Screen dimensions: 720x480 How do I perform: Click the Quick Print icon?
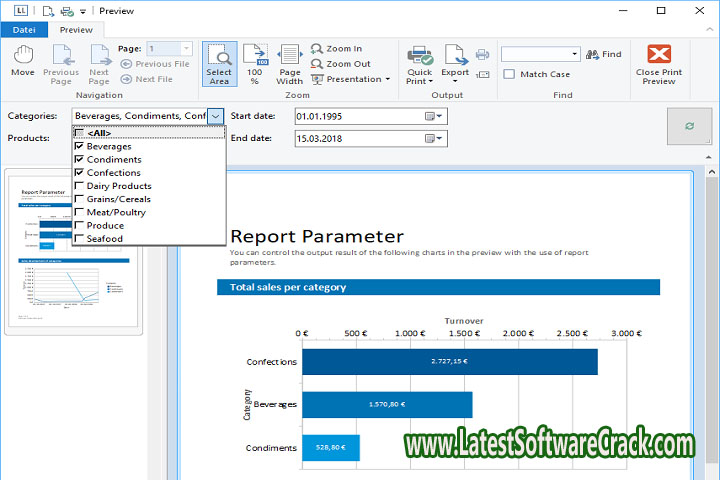420,55
